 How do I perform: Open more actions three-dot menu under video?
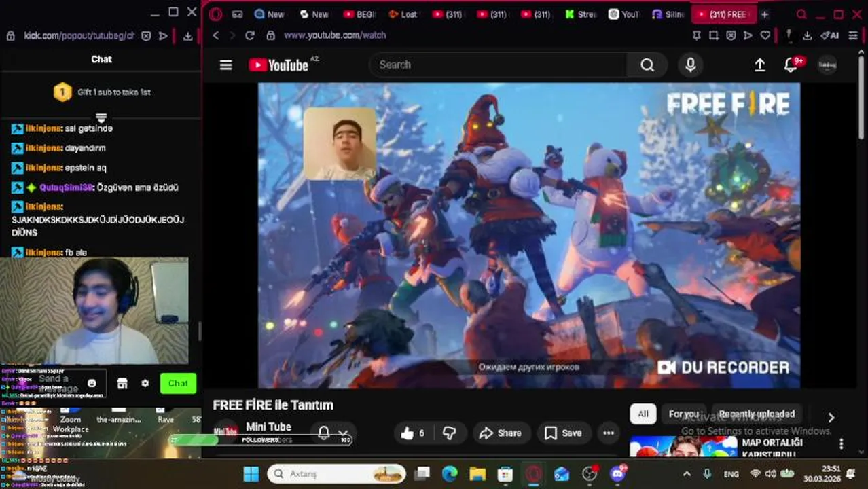(609, 433)
